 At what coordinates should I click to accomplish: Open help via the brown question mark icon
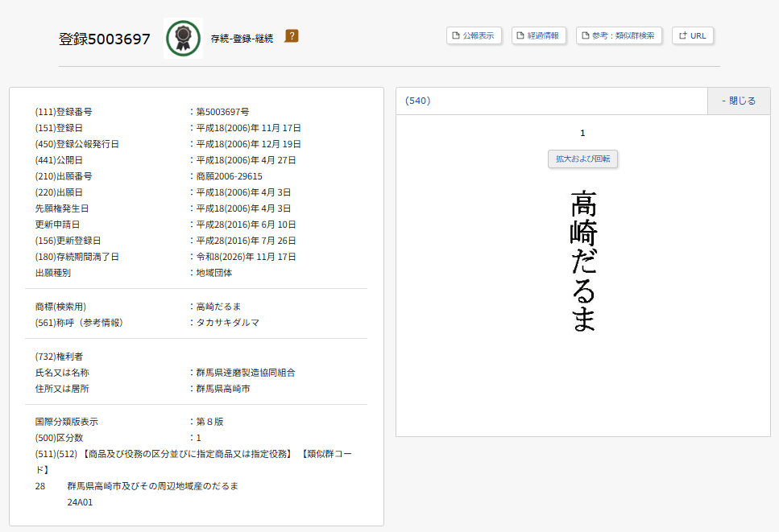[x=292, y=35]
